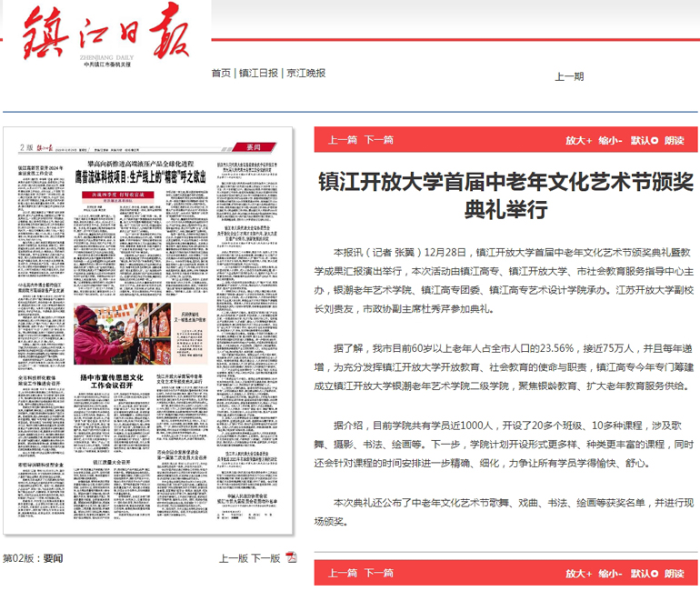The width and height of the screenshot is (700, 591).
Task: Click paragraph starting 本次典礼还公布了
Action: click(x=504, y=512)
